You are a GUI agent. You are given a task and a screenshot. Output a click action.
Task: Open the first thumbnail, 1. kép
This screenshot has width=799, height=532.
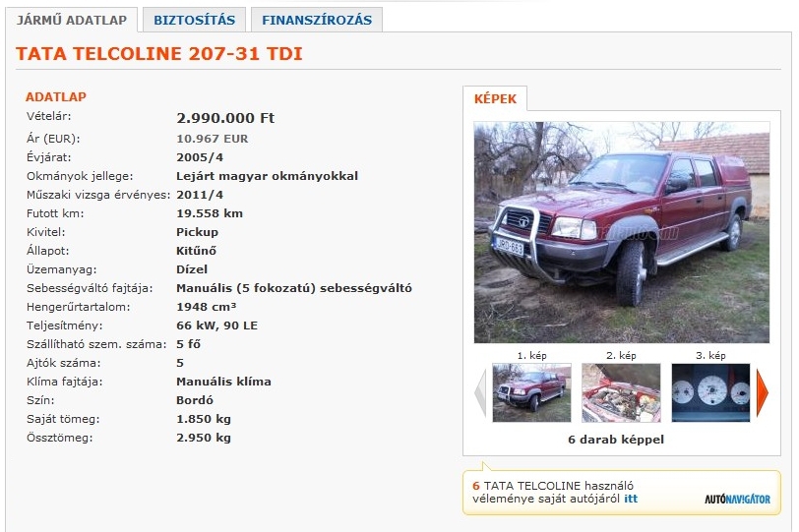tap(531, 392)
